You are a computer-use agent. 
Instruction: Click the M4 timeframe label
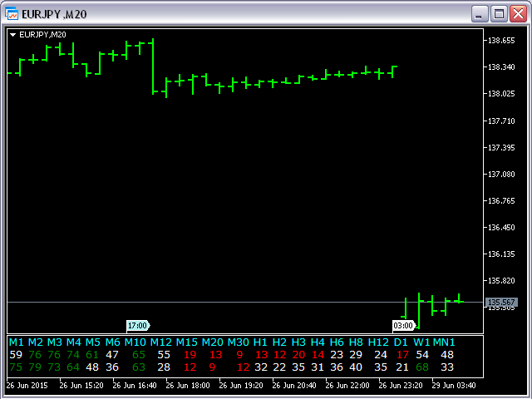tap(74, 342)
